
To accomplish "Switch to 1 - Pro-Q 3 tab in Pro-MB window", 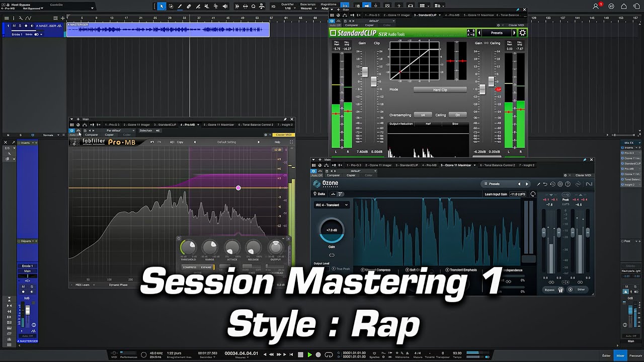I will 112,125.
